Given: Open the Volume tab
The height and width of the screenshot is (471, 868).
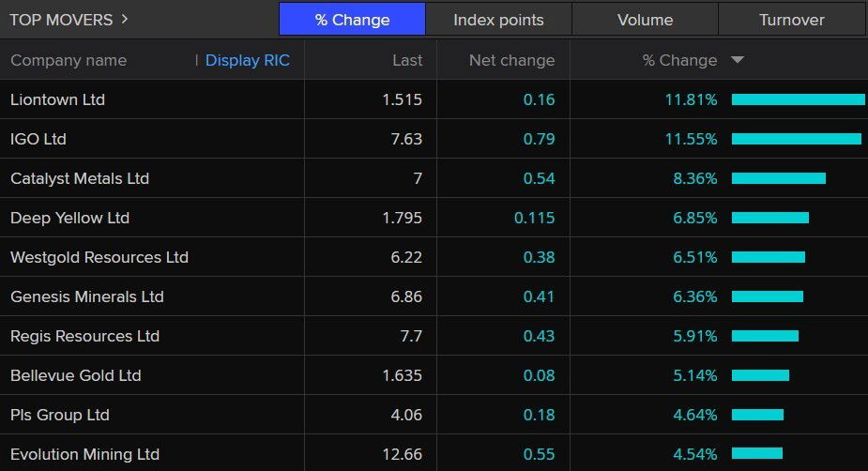Looking at the screenshot, I should pyautogui.click(x=645, y=20).
